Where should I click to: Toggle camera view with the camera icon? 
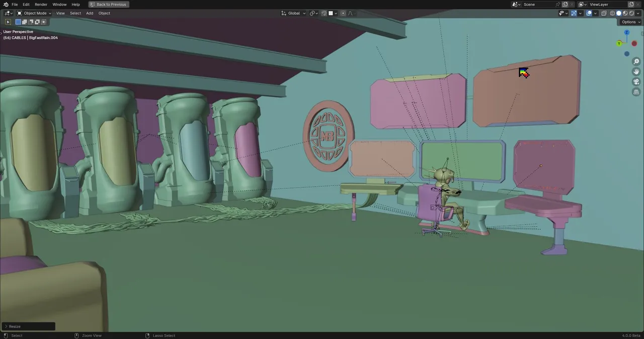click(636, 82)
